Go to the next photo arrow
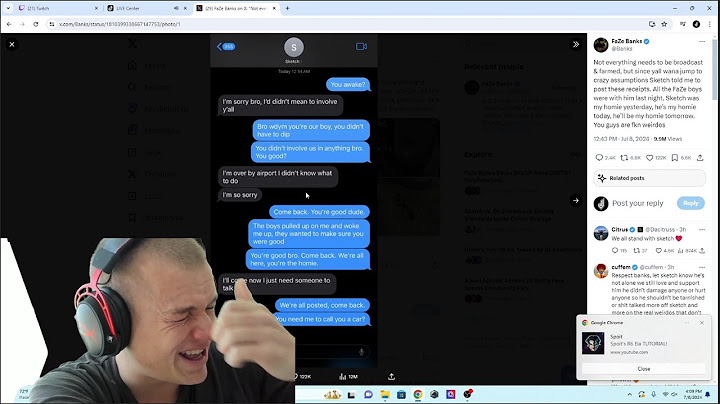Screen dimensions: 720x404 click(576, 201)
